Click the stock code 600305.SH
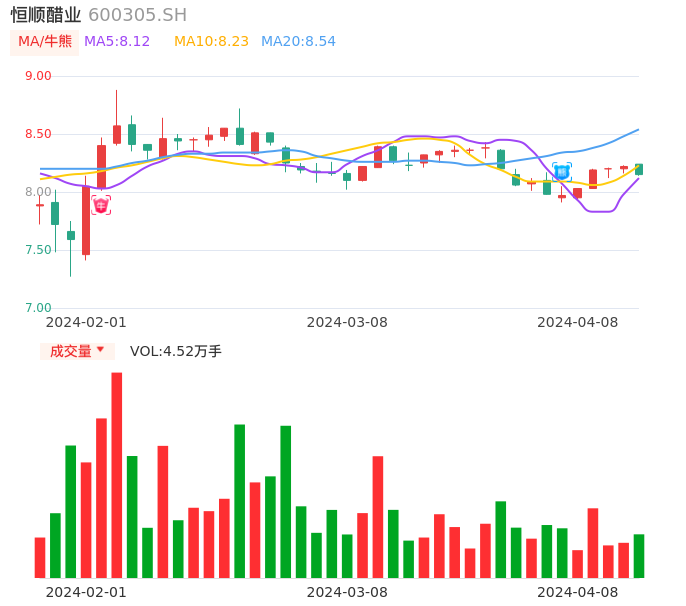The image size is (686, 606). [x=137, y=15]
